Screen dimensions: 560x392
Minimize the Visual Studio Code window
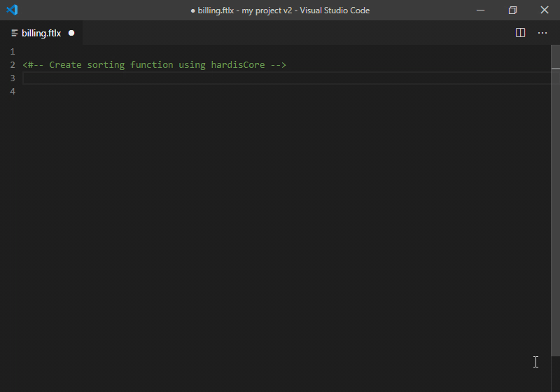481,10
